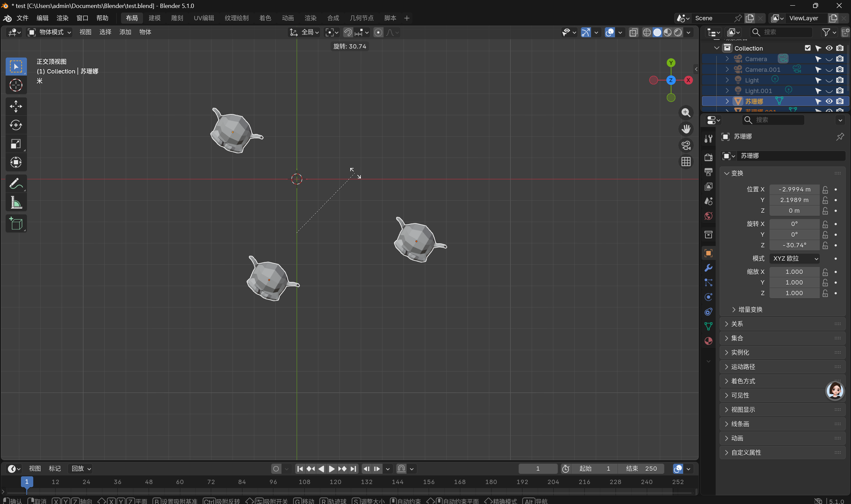Uncheck the Collection exclude checkbox
The image size is (851, 504).
(x=807, y=48)
